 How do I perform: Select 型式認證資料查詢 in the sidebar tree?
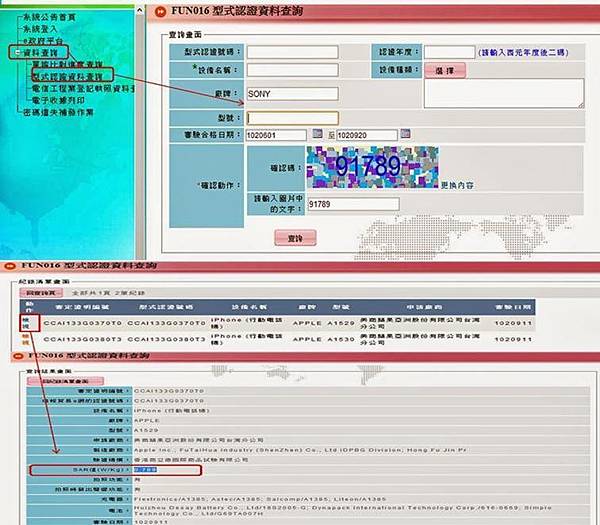(67, 77)
